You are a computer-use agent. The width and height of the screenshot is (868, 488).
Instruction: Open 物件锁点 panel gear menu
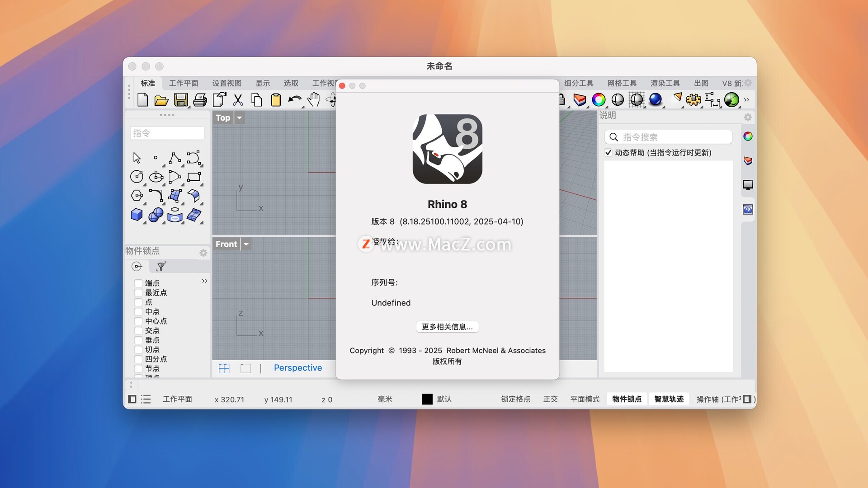pos(203,253)
